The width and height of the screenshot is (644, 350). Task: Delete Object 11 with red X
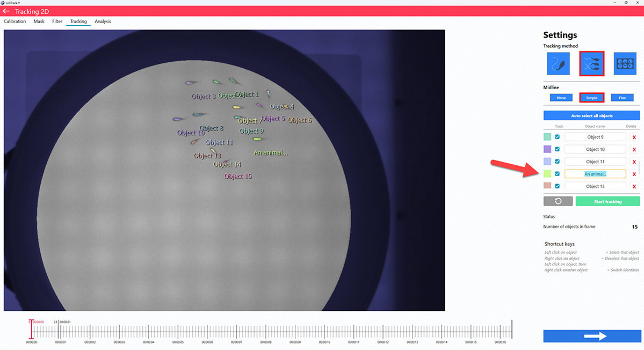(x=634, y=162)
